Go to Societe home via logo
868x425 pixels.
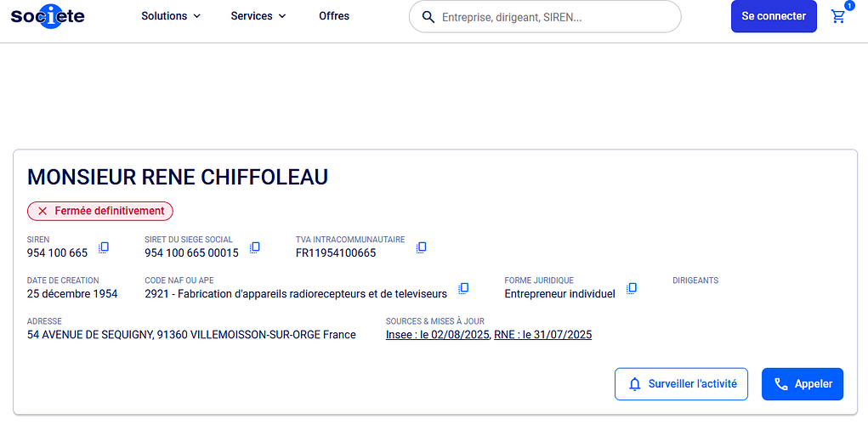[48, 16]
